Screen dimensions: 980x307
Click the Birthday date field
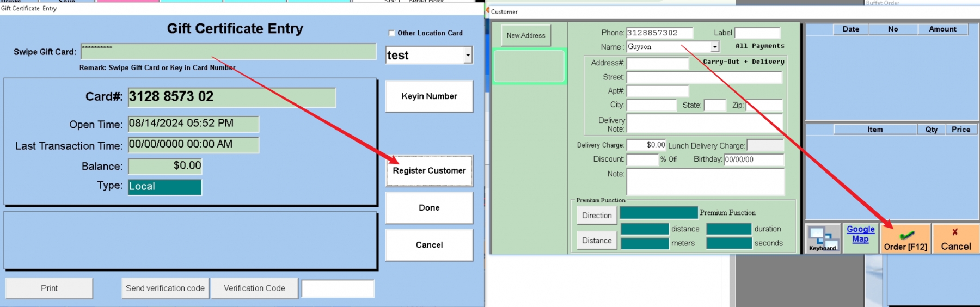[x=754, y=159]
